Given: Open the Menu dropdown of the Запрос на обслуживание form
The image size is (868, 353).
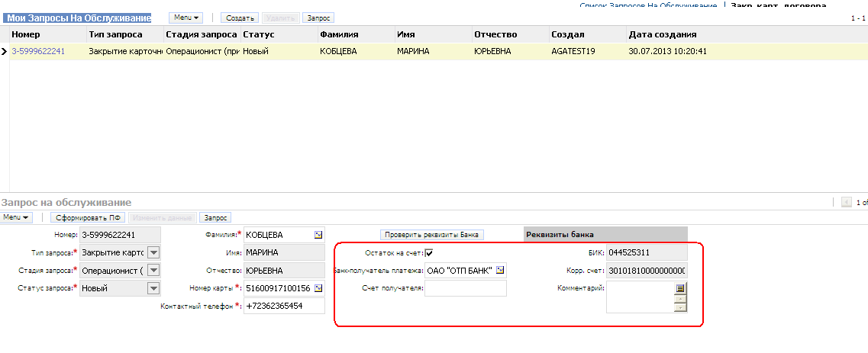Looking at the screenshot, I should pyautogui.click(x=15, y=217).
